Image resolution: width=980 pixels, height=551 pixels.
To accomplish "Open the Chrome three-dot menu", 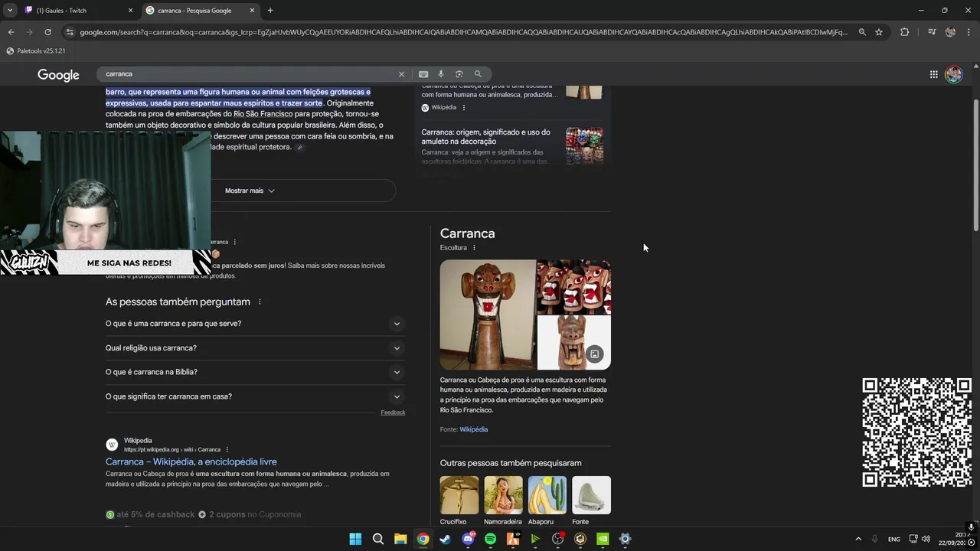I will (x=969, y=32).
